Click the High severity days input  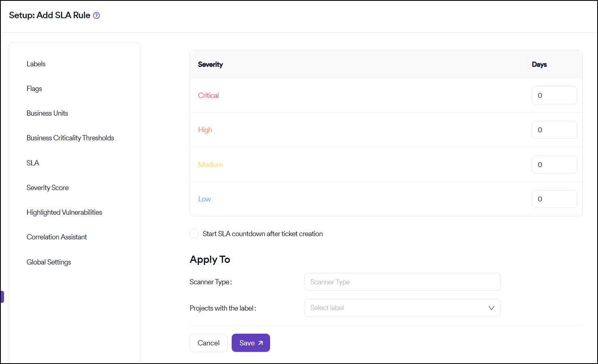click(554, 130)
